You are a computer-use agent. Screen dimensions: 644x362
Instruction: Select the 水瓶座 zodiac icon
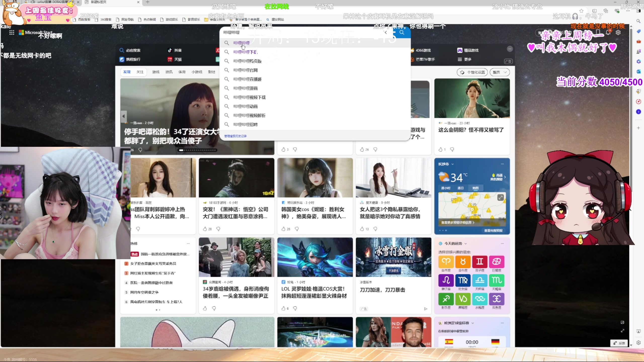[480, 299]
